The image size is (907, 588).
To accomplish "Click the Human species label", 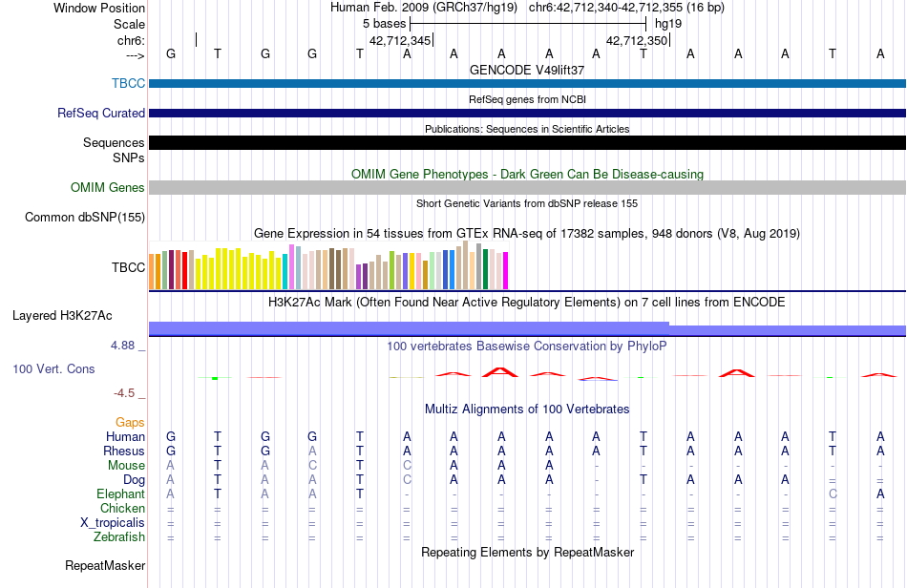I will 125,436.
